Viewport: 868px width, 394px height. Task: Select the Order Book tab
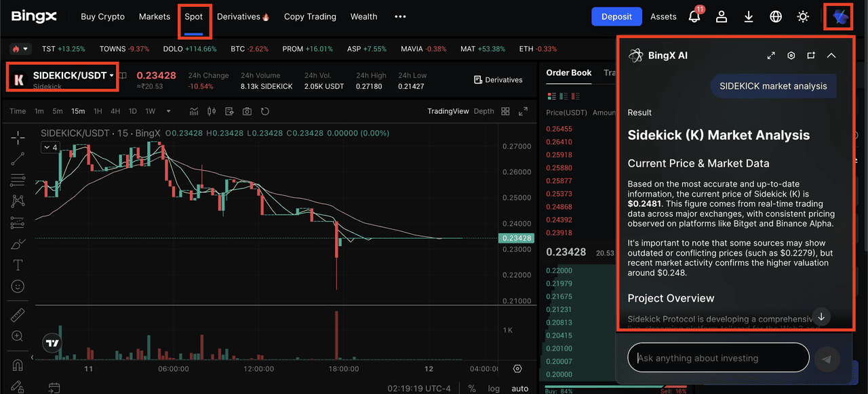click(x=569, y=73)
